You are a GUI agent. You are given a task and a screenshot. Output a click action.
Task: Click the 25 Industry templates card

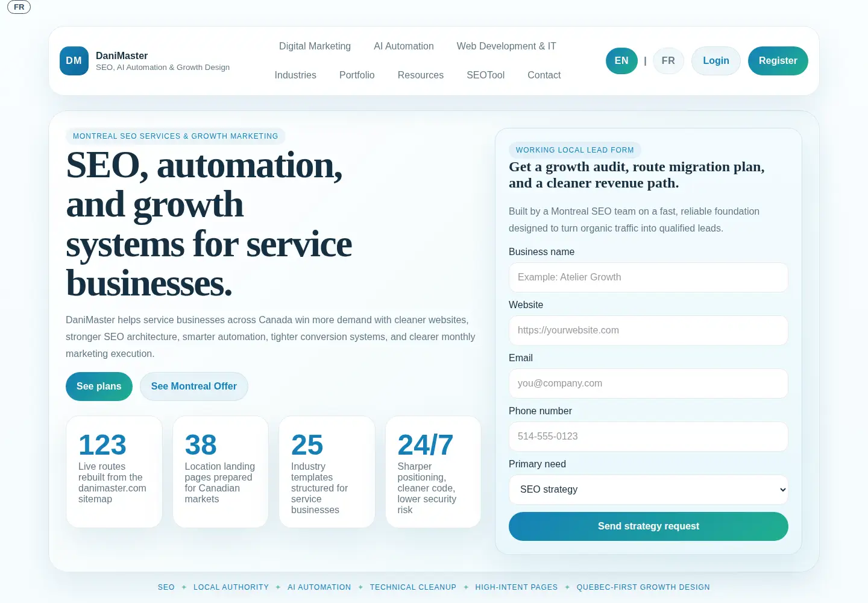327,472
